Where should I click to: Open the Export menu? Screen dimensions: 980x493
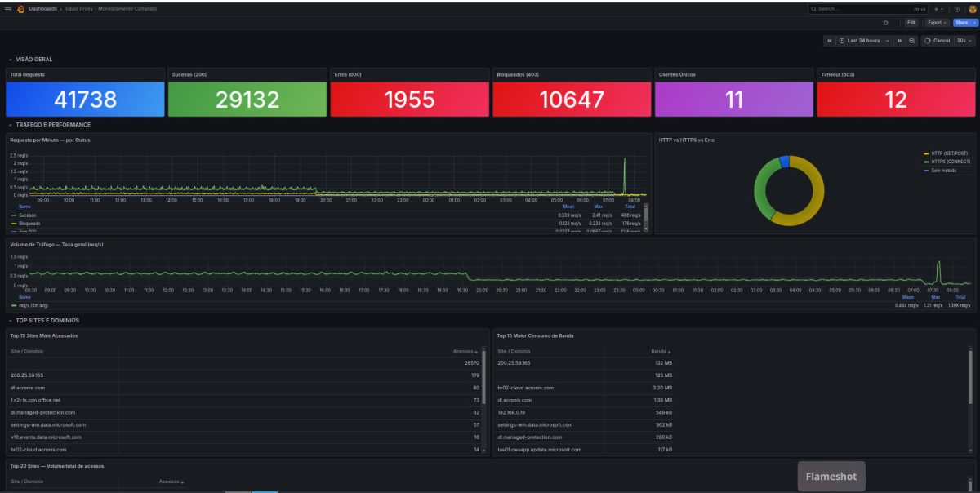937,23
